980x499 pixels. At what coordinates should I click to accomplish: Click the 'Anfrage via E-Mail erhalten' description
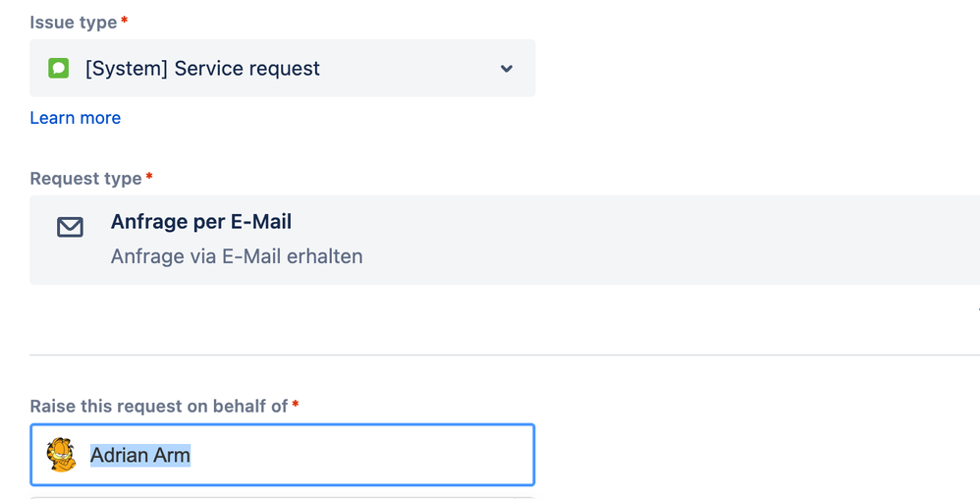click(237, 256)
